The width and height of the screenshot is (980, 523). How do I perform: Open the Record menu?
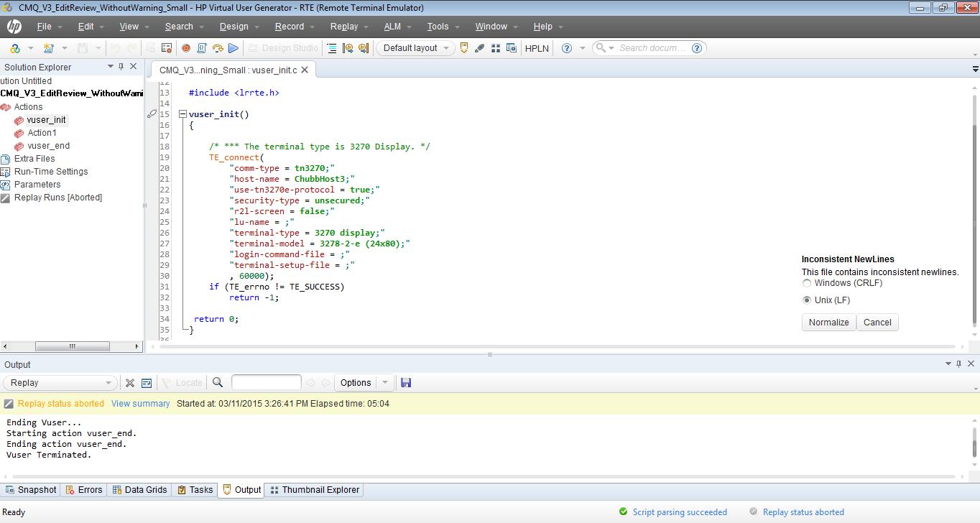pyautogui.click(x=290, y=27)
